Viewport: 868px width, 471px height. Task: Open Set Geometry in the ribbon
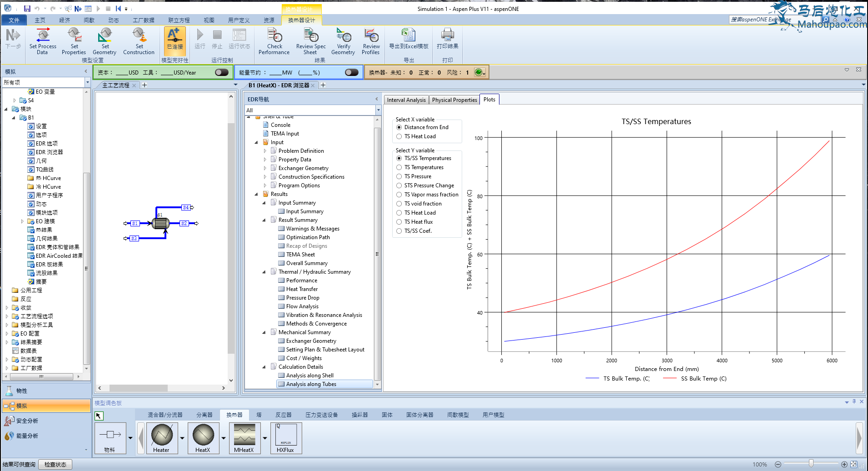[x=105, y=35]
